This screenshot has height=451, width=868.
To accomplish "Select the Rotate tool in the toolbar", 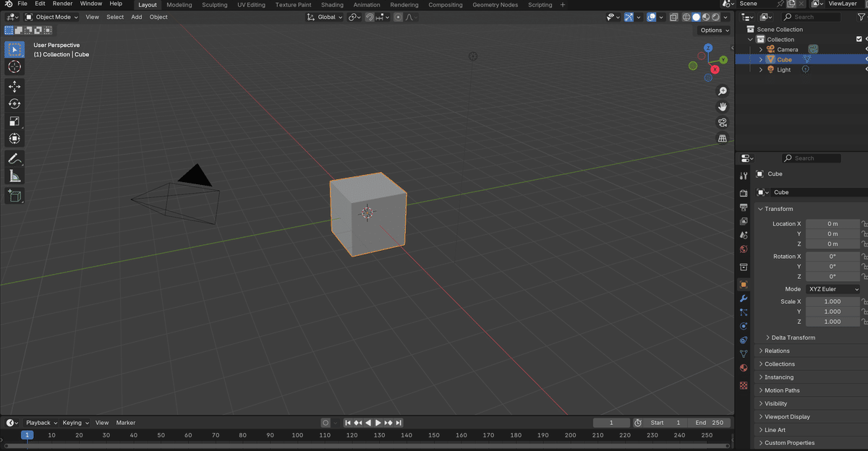I will (14, 103).
